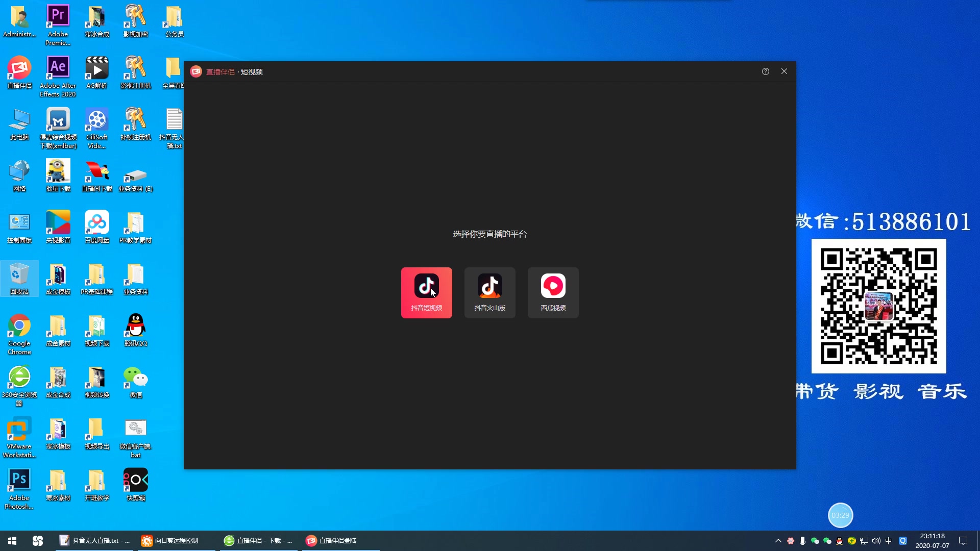Select 西瓜视频 streaming platform
Image resolution: width=980 pixels, height=551 pixels.
click(x=553, y=293)
